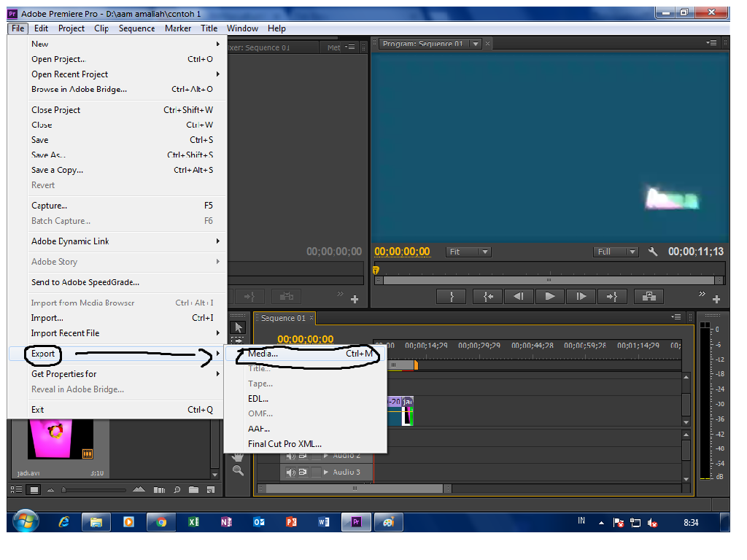Open the Sequence 01 timeline panel menu
This screenshot has width=747, height=560.
coord(676,317)
